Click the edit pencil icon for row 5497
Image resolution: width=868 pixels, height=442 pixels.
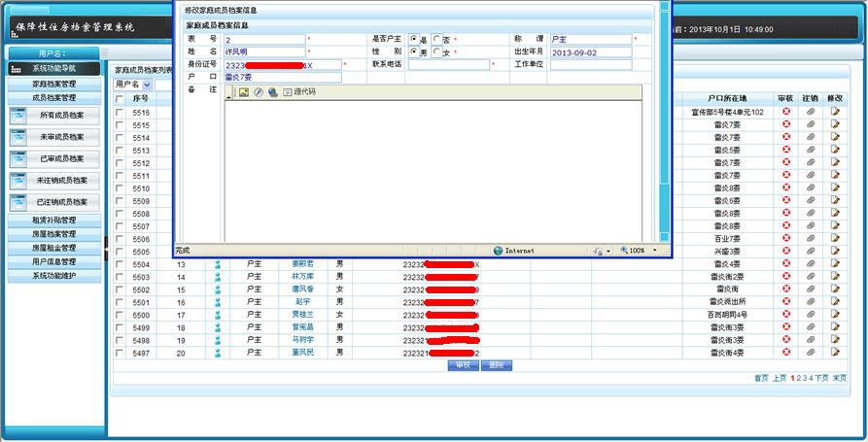(834, 353)
